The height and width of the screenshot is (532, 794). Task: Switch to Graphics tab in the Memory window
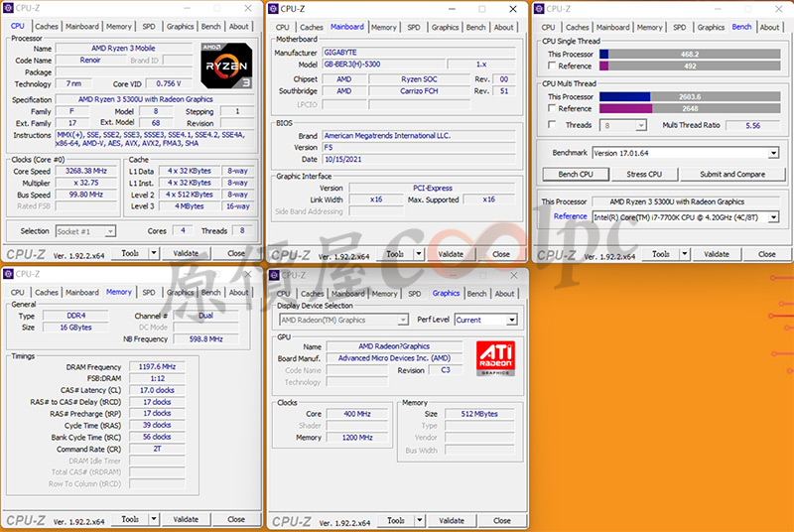(180, 292)
